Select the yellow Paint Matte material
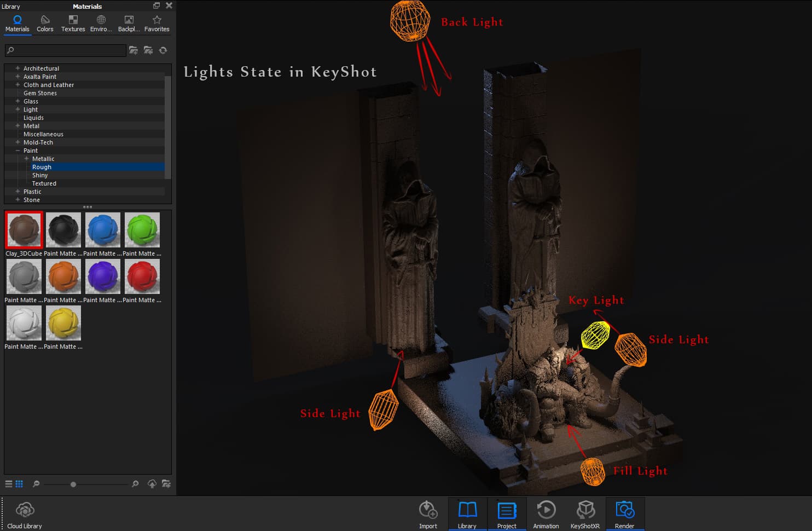The height and width of the screenshot is (531, 812). (x=63, y=323)
